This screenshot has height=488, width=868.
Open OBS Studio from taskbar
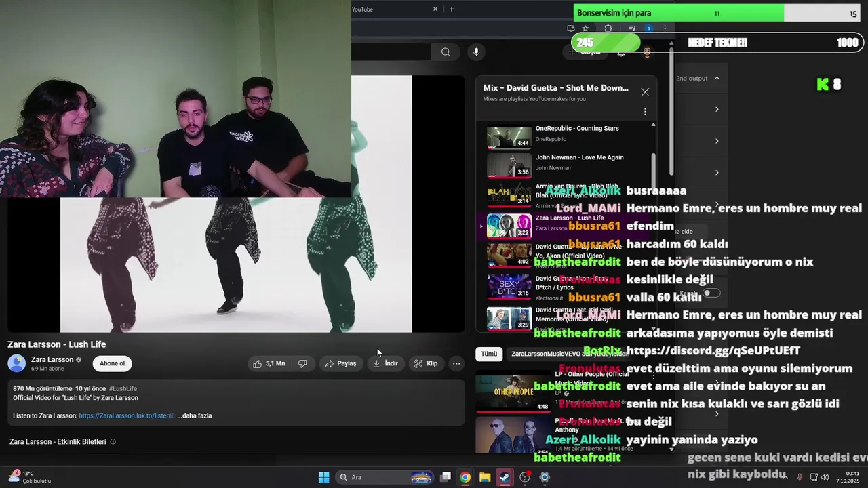(x=525, y=477)
